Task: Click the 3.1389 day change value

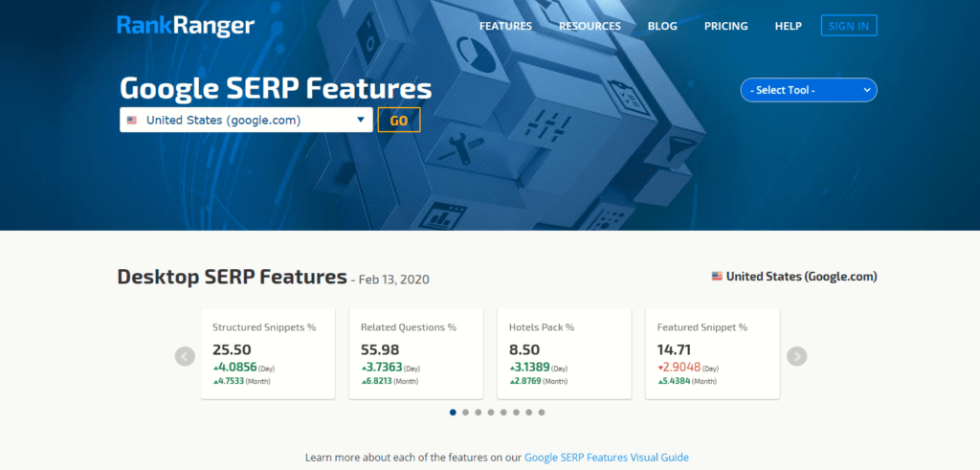Action: (530, 368)
